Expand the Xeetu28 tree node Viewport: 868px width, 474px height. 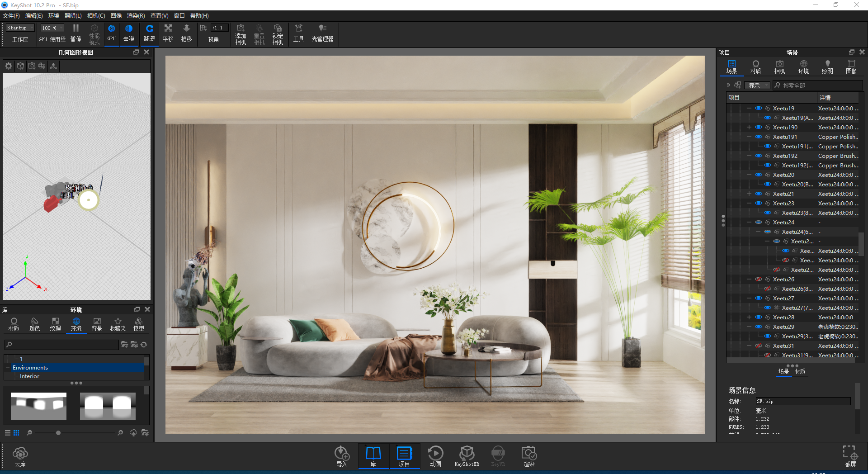click(749, 318)
